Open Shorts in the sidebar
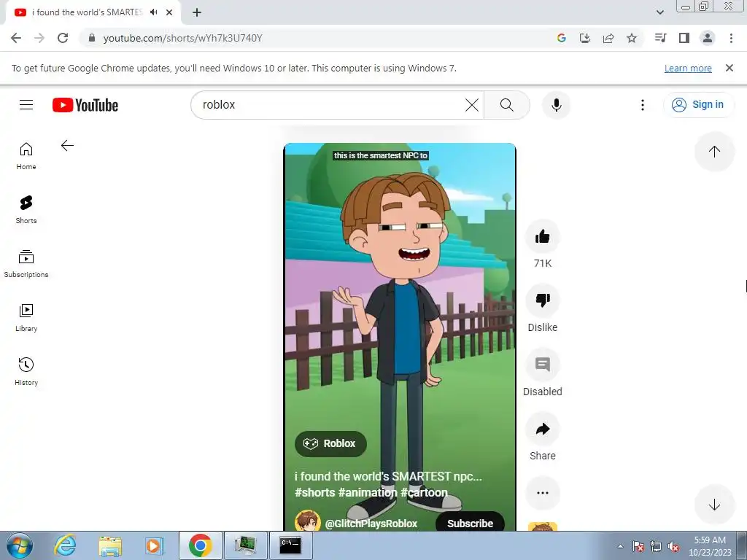Screen dimensions: 747x560 pyautogui.click(x=26, y=209)
